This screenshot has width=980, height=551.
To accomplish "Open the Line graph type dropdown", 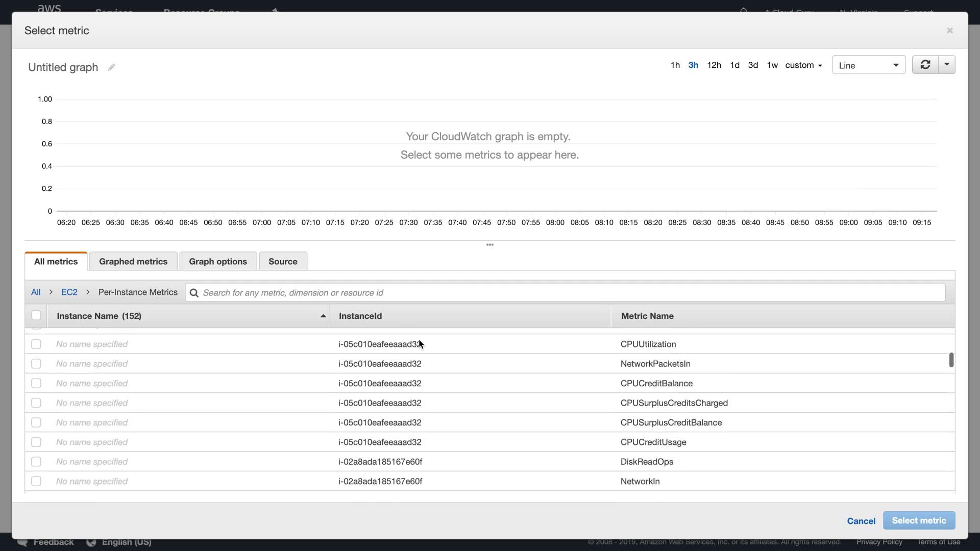I will 868,65.
